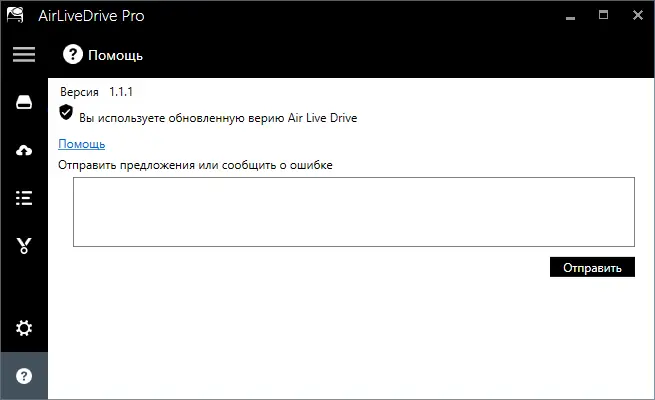Select the tools icon in the sidebar

pos(24,246)
